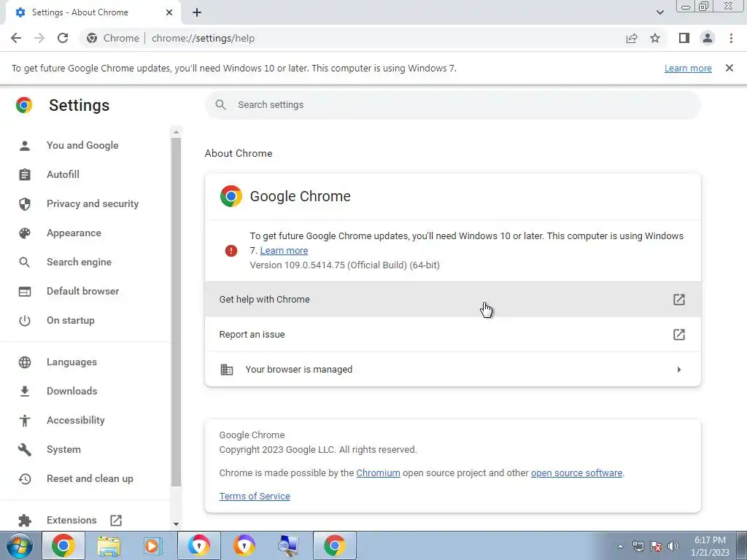Image resolution: width=747 pixels, height=560 pixels.
Task: Open the side panel icon in the toolbar
Action: (684, 38)
